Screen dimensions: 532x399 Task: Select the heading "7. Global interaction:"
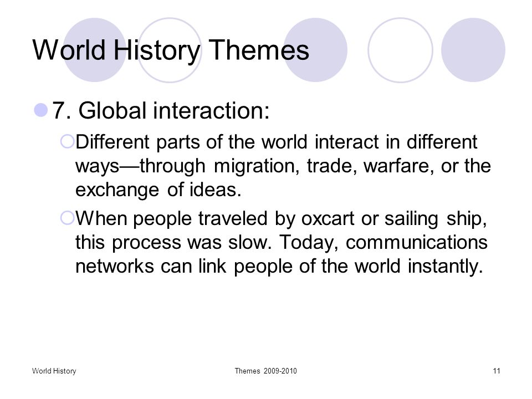pyautogui.click(x=161, y=111)
